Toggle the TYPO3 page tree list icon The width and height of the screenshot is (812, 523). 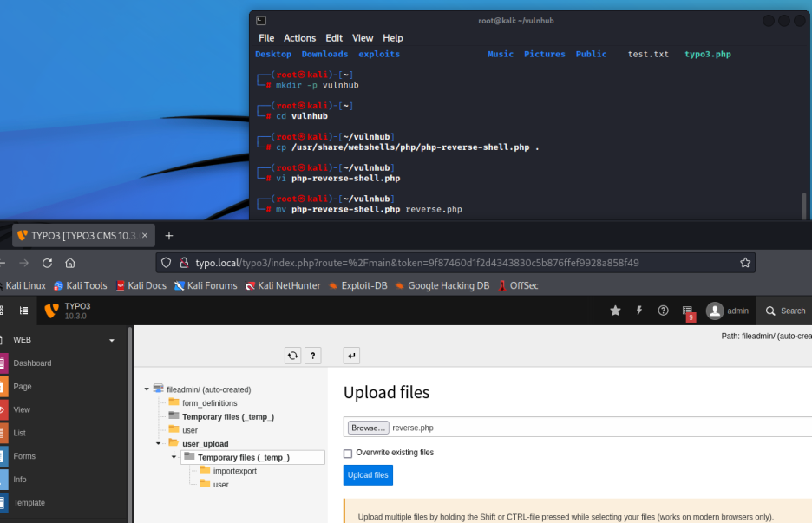click(23, 311)
